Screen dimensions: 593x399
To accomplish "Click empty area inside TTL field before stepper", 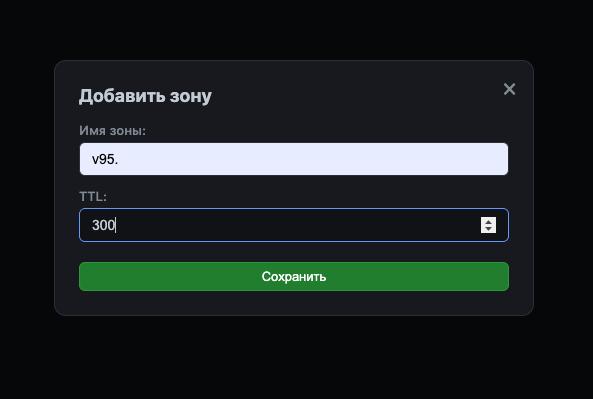I will pyautogui.click(x=295, y=225).
